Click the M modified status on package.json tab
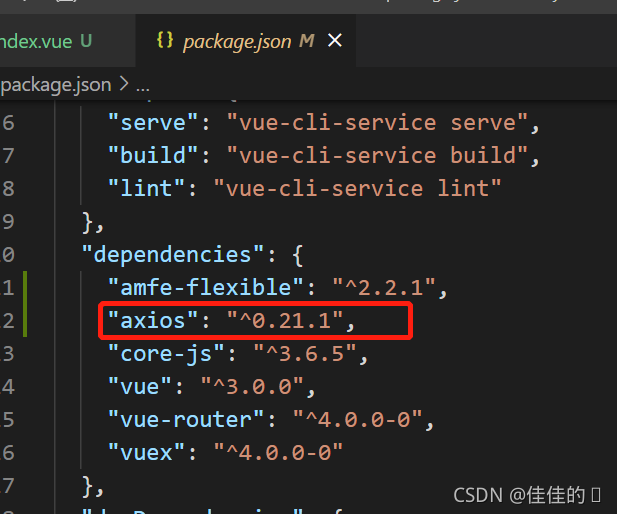This screenshot has width=617, height=514. pyautogui.click(x=307, y=41)
